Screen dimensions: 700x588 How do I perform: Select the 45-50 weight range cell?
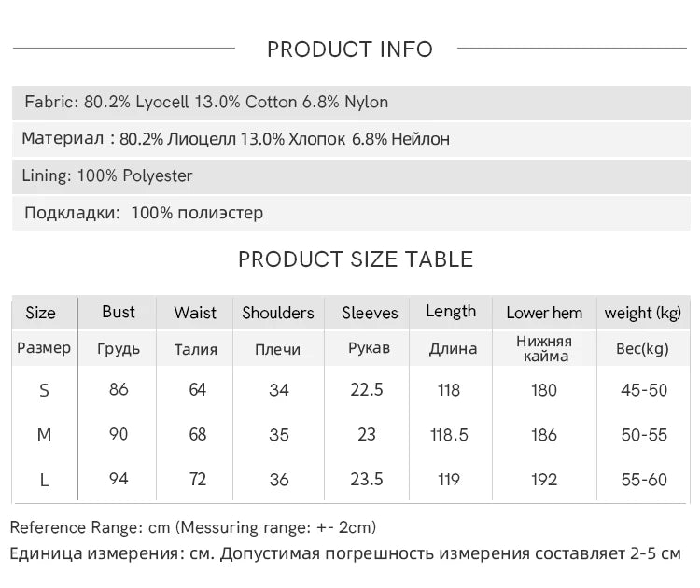point(644,390)
